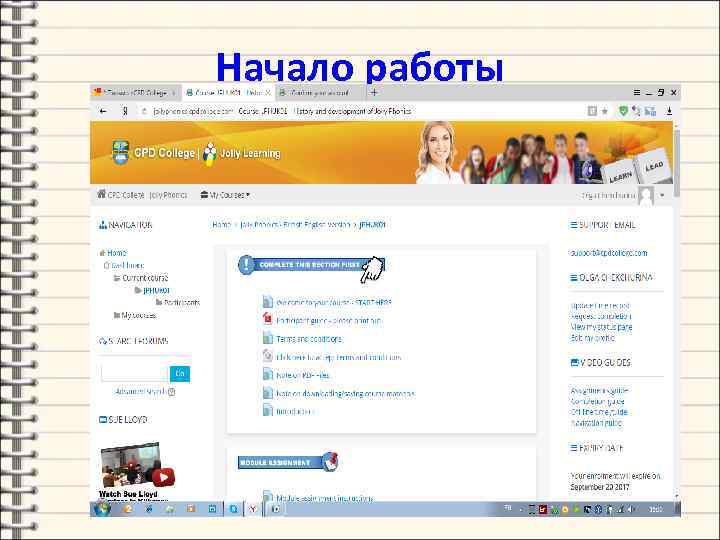
Task: Click the Home breadcrumb link
Action: [x=221, y=225]
